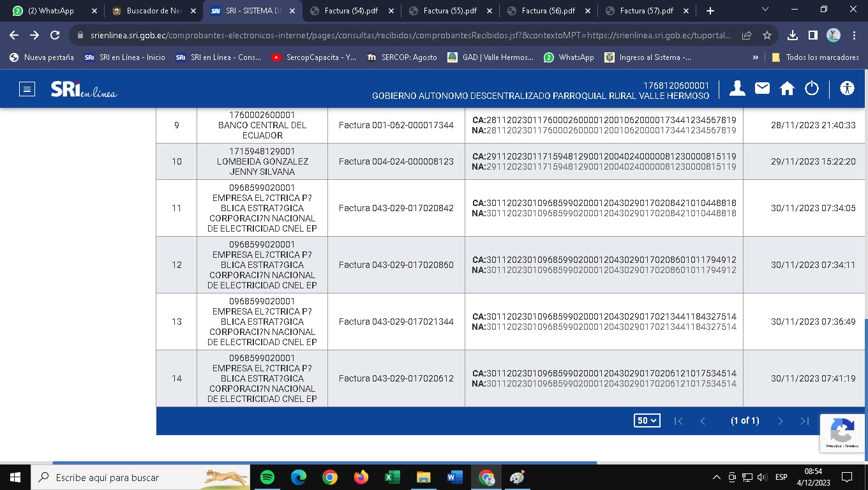Click the browser address bar URL
This screenshot has width=868, height=490.
pos(408,36)
